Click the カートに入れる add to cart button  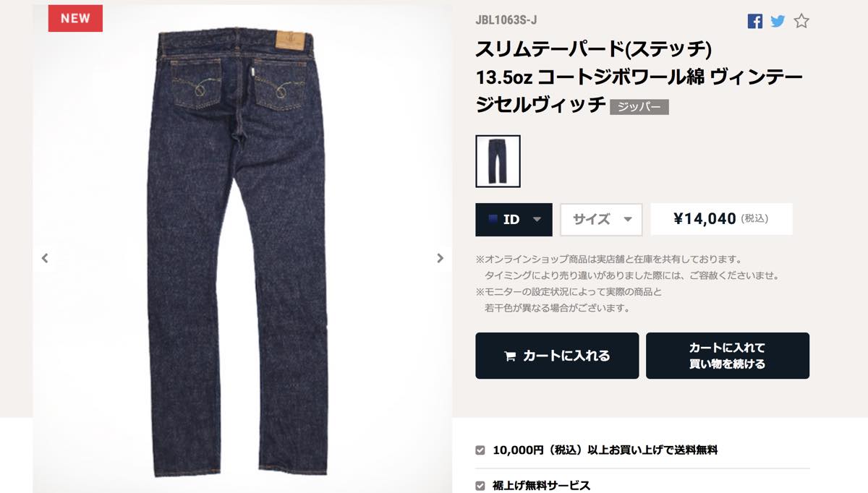557,356
